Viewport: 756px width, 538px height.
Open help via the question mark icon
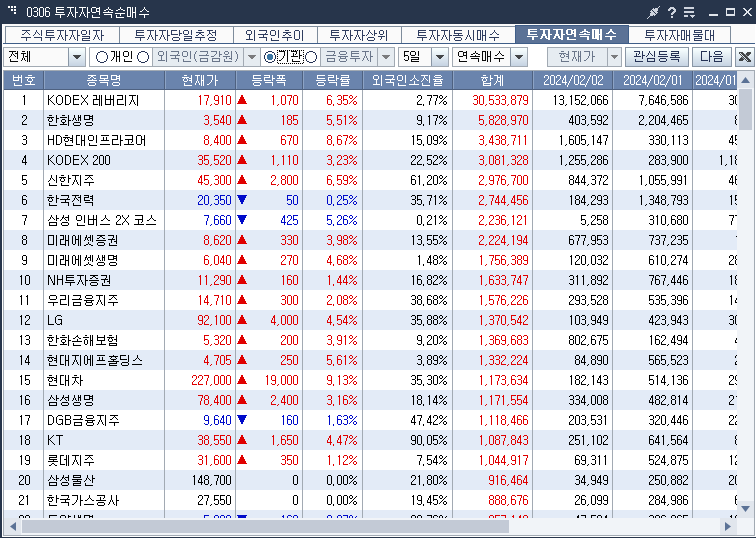(x=672, y=12)
